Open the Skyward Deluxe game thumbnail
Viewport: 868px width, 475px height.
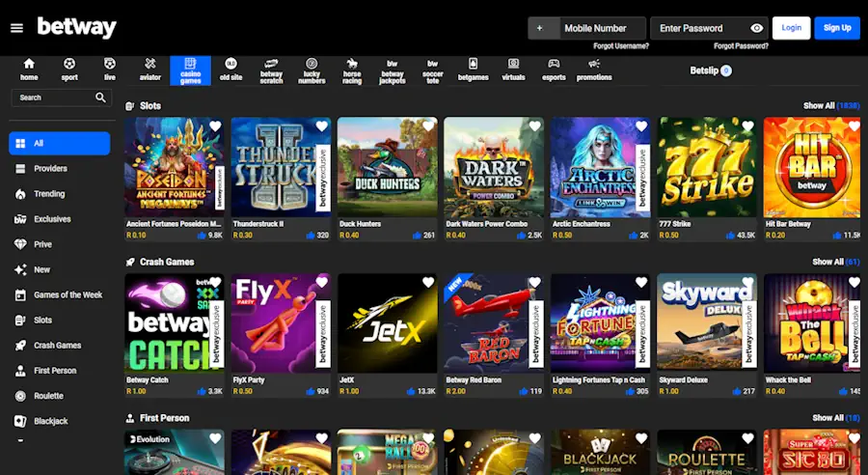706,323
